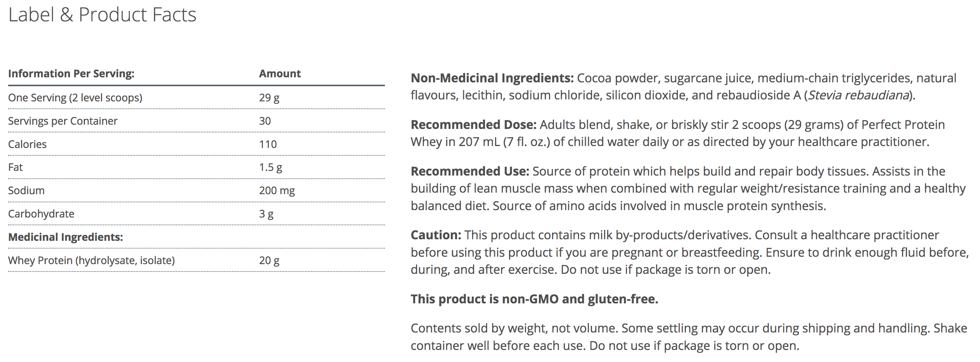The image size is (980, 362).
Task: Click the 'Non-Medicinal Ingredients:' bold label
Action: pos(492,78)
